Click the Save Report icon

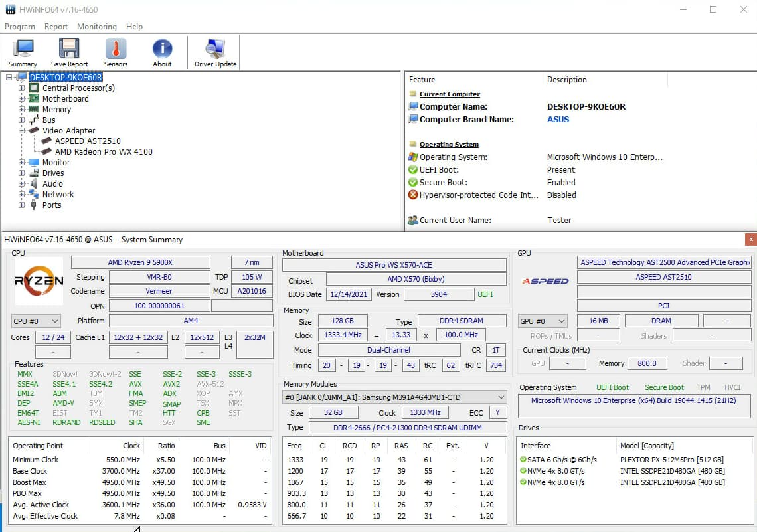pos(69,52)
